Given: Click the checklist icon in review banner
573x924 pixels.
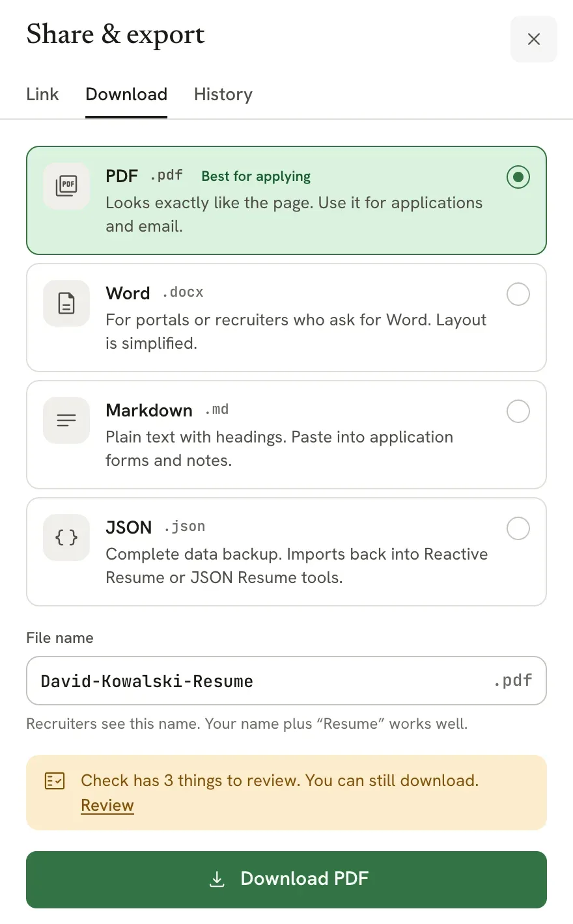Looking at the screenshot, I should click(x=55, y=781).
